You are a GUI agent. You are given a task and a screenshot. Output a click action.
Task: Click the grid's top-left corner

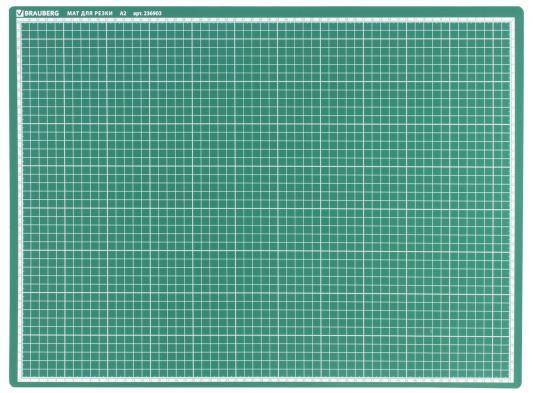tap(23, 23)
